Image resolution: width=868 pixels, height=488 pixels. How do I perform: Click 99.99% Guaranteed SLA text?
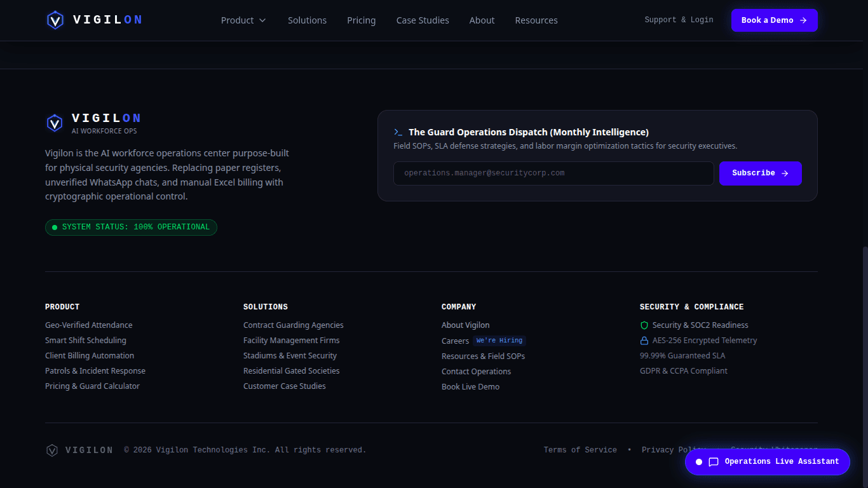pos(682,356)
